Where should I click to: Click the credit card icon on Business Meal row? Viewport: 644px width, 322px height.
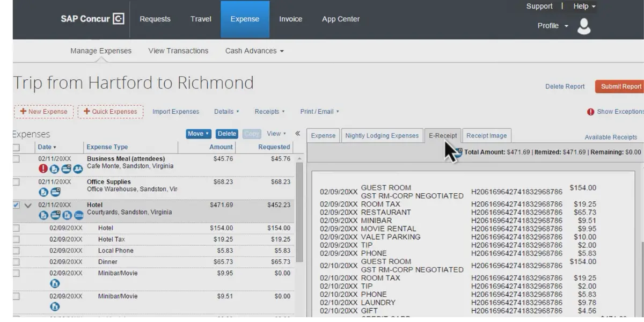tap(66, 169)
